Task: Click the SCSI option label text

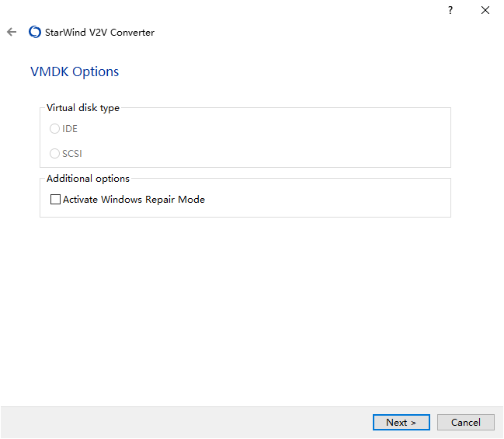Action: pyautogui.click(x=72, y=154)
